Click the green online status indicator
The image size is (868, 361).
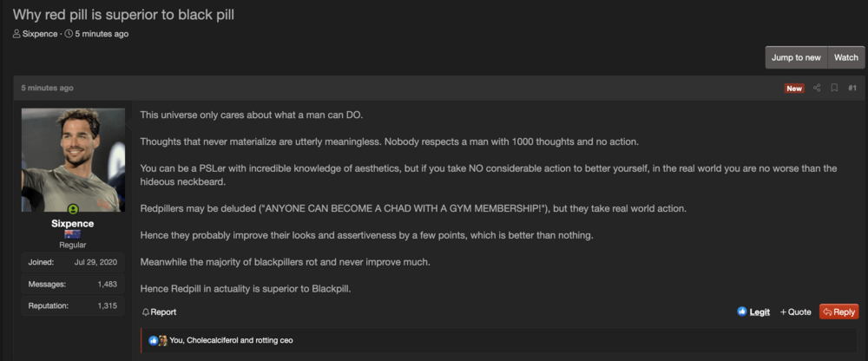[x=73, y=209]
